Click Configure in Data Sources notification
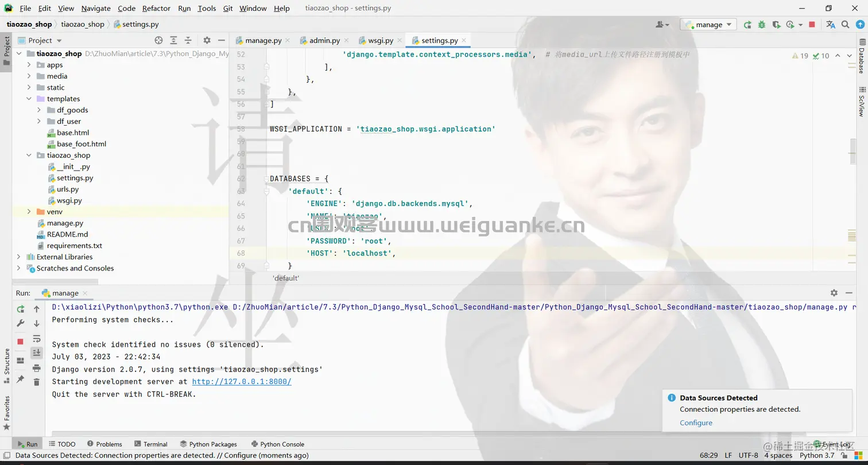 tap(696, 423)
